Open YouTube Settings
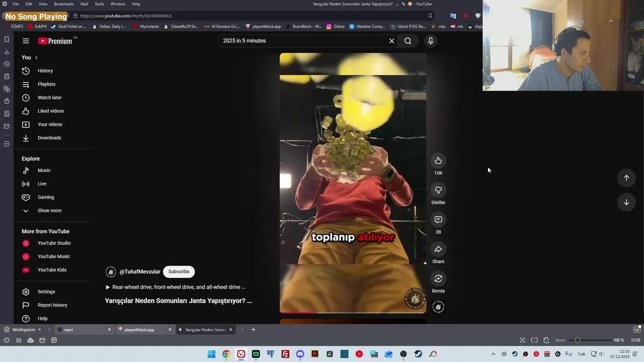The image size is (644, 362). pyautogui.click(x=46, y=292)
